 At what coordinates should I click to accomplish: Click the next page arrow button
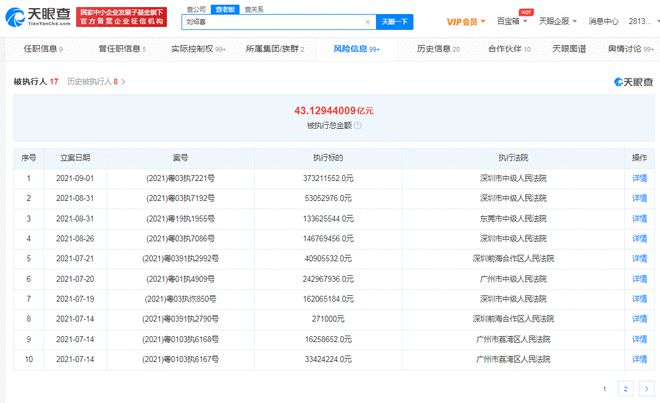(647, 389)
